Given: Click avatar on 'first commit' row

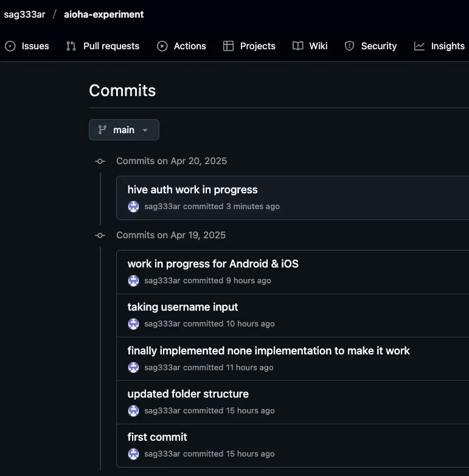Looking at the screenshot, I should [133, 454].
